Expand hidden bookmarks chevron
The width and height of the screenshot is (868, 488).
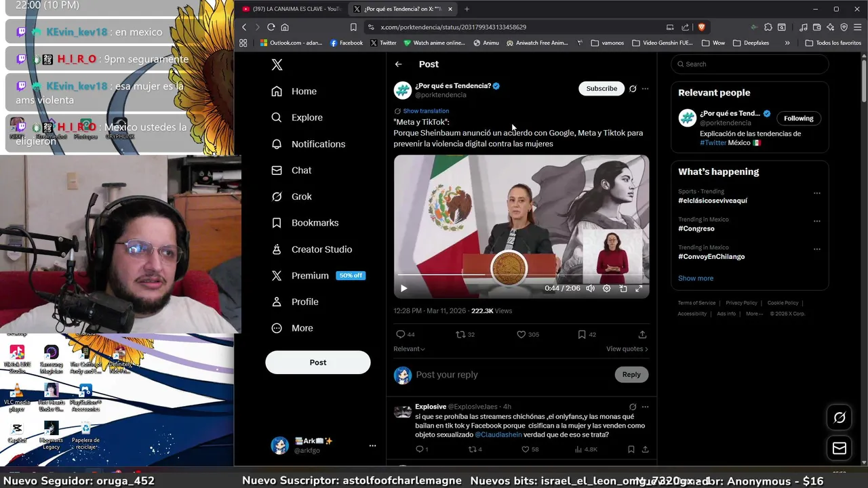point(787,43)
